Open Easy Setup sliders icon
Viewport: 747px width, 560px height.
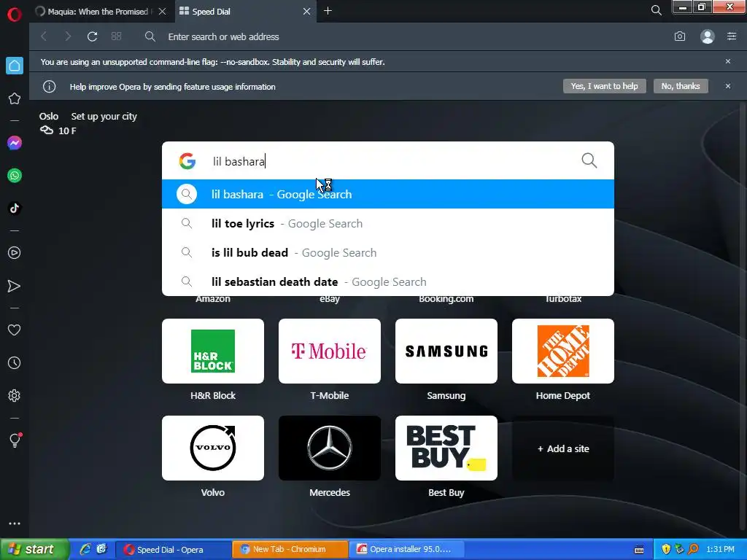click(x=732, y=36)
